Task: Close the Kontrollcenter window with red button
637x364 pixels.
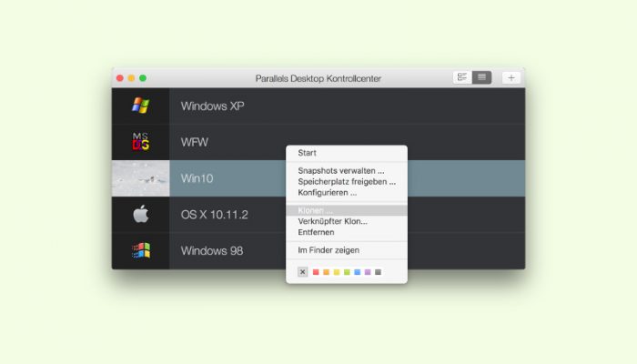Action: coord(120,78)
